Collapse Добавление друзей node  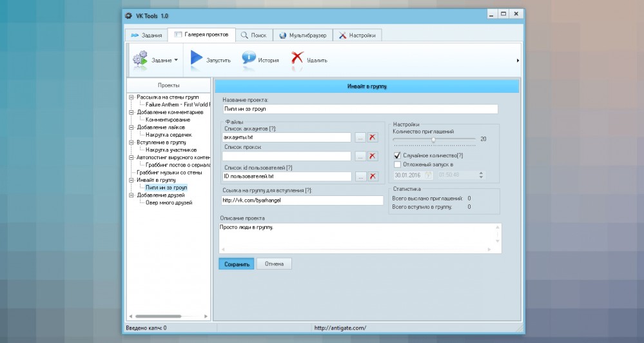click(x=132, y=195)
